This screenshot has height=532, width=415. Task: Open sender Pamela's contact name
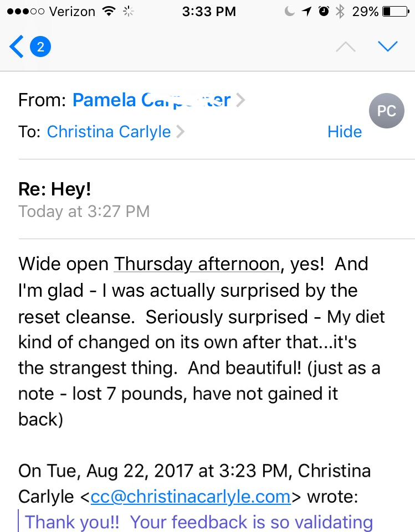click(x=151, y=100)
